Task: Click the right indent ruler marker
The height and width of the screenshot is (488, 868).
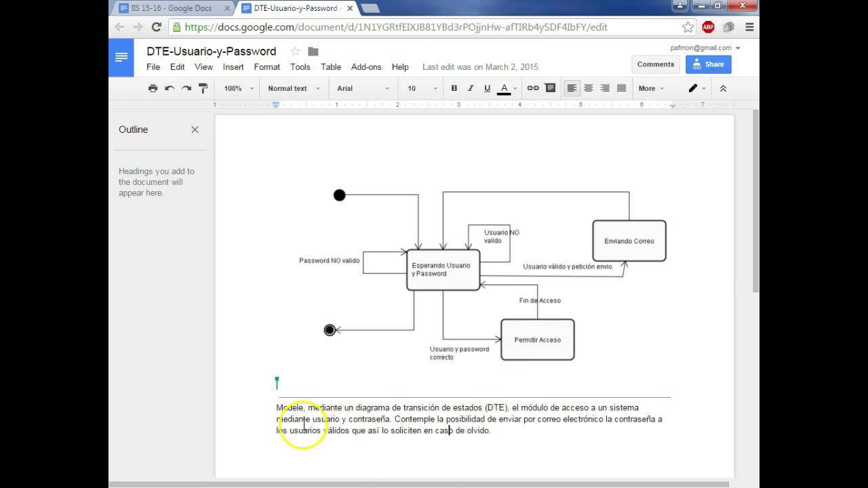Action: (673, 105)
